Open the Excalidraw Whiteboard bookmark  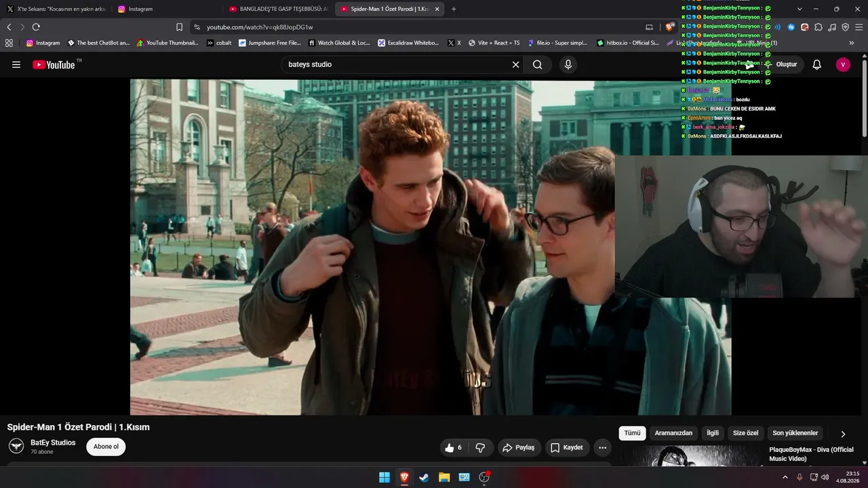point(408,43)
